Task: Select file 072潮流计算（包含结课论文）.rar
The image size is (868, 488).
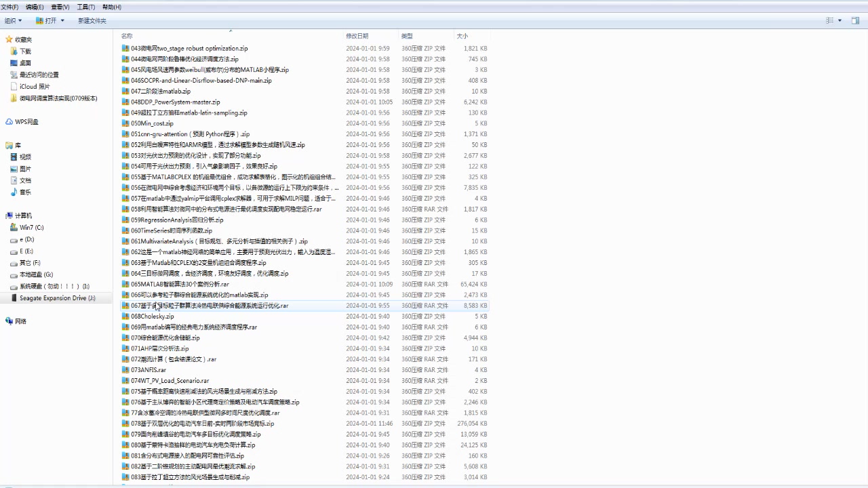Action: tap(174, 359)
